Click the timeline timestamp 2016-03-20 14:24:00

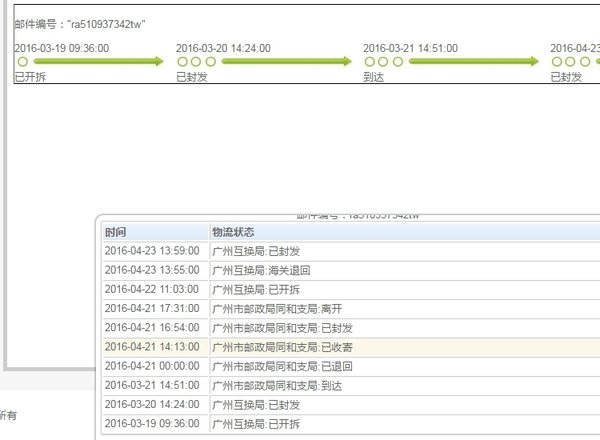[223, 48]
